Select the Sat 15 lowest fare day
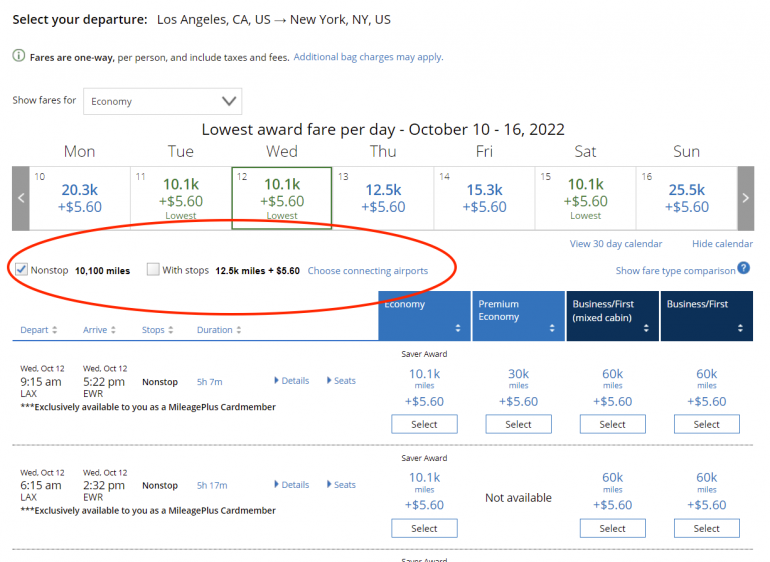 [585, 198]
